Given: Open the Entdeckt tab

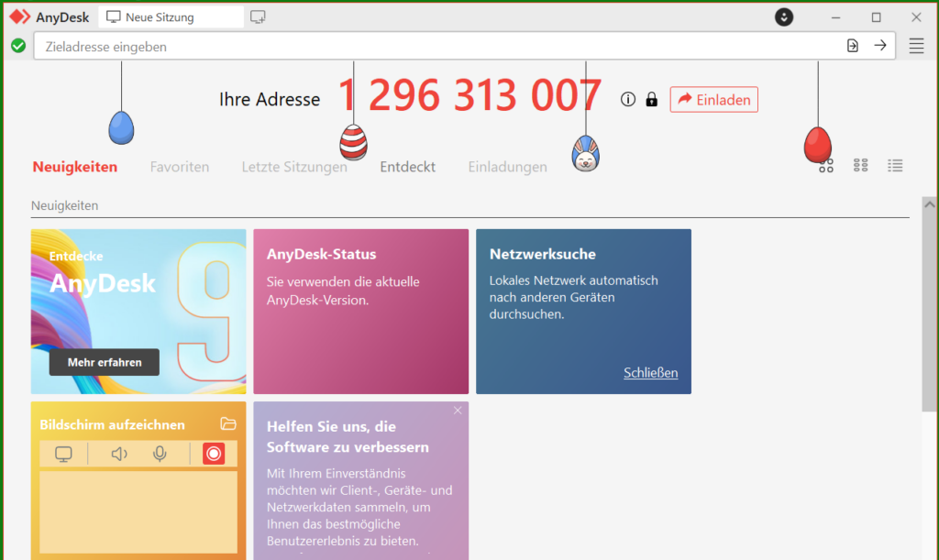Looking at the screenshot, I should coord(408,167).
